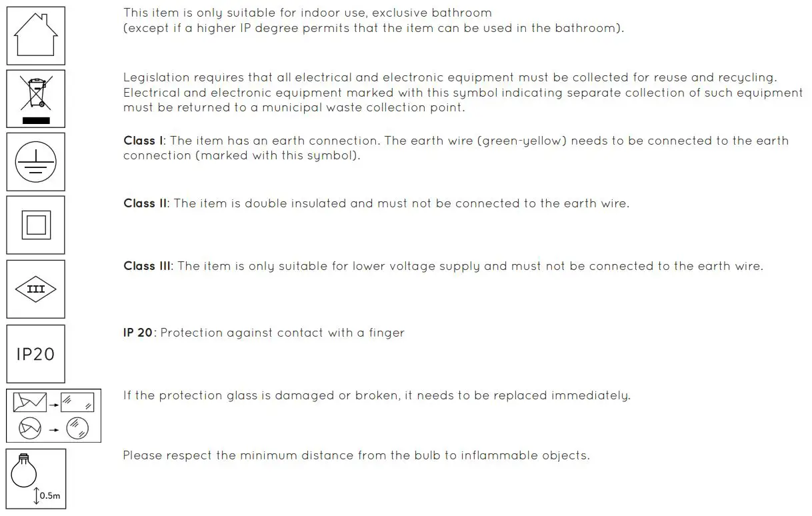Click the broken protection glass replacement icon

[x=53, y=415]
